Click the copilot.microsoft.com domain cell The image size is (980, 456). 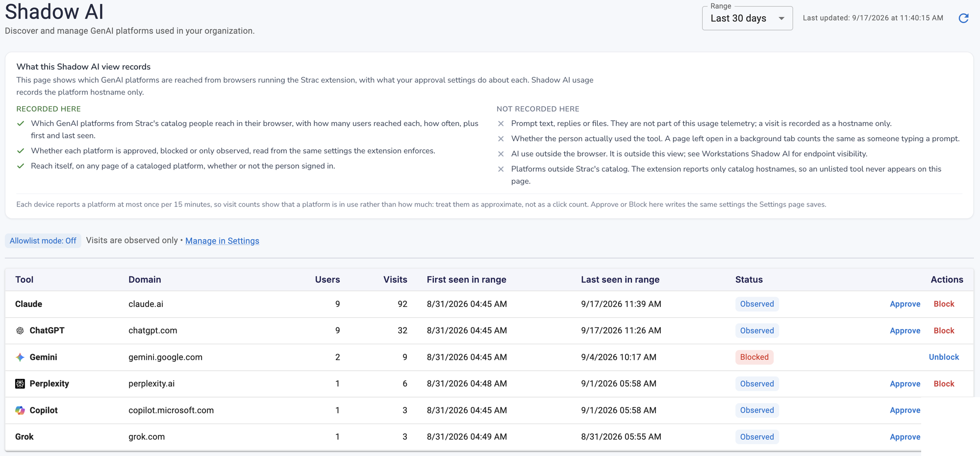pos(171,410)
